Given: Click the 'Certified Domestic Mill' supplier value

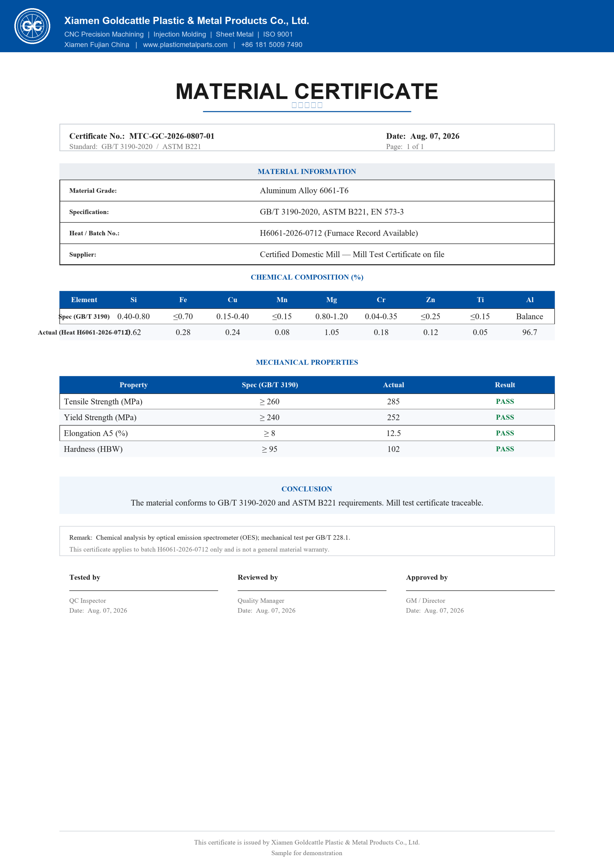Looking at the screenshot, I should (352, 254).
